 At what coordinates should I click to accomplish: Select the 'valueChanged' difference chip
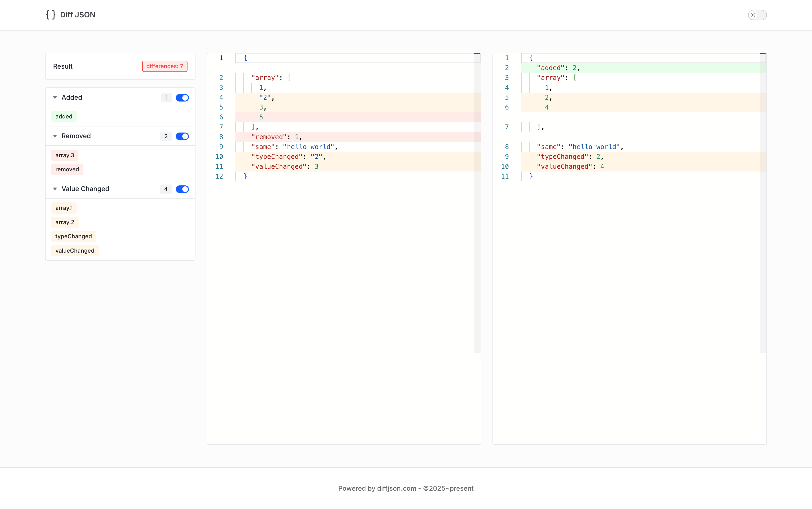75,251
